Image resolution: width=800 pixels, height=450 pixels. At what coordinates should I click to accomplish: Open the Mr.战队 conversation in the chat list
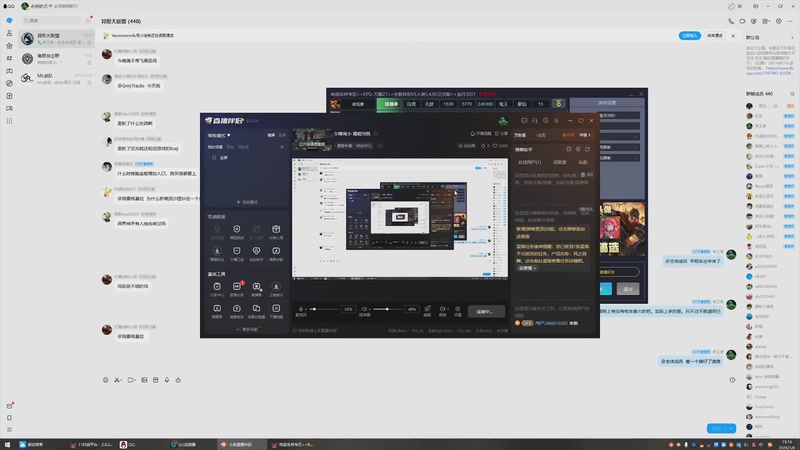(56, 79)
